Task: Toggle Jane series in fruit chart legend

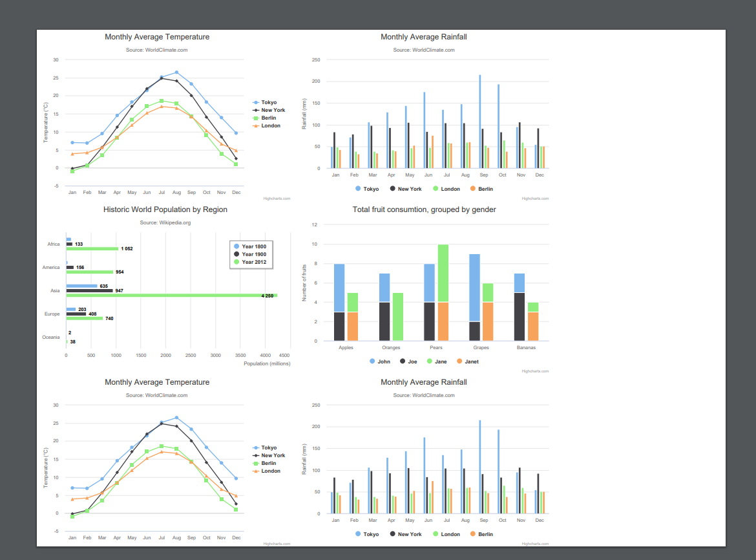Action: (x=437, y=361)
